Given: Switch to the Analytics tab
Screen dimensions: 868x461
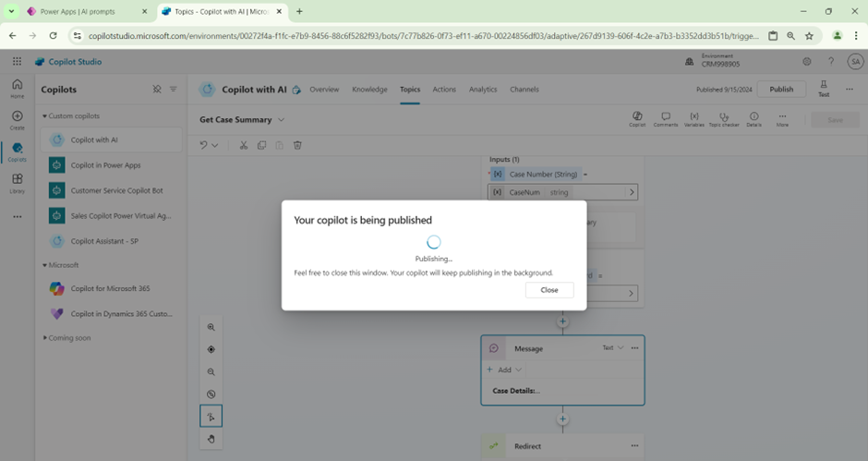Looking at the screenshot, I should point(482,90).
